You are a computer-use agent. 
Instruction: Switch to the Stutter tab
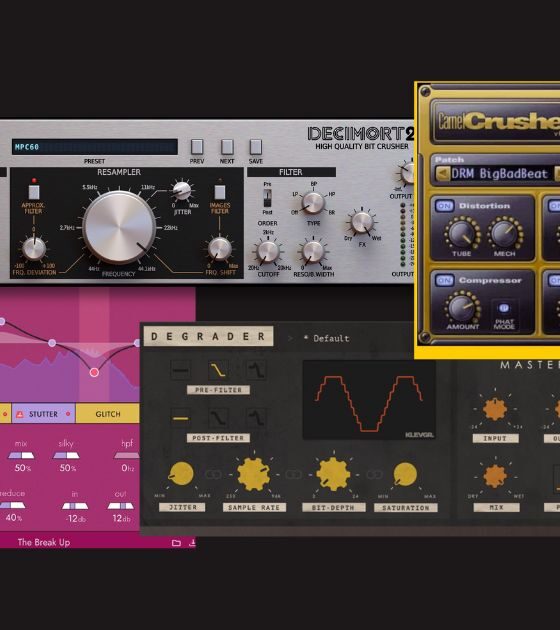43,414
